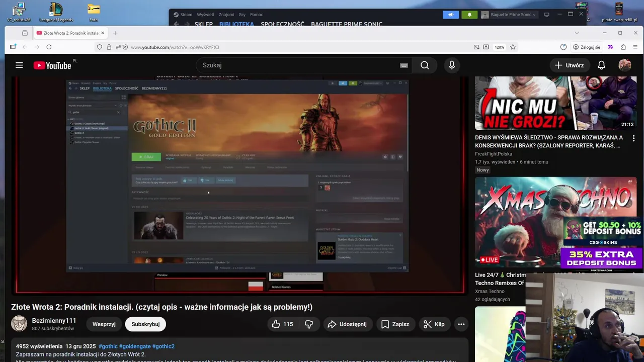Dislike the video with thumbs down
Screen dimensions: 644x362
point(309,324)
